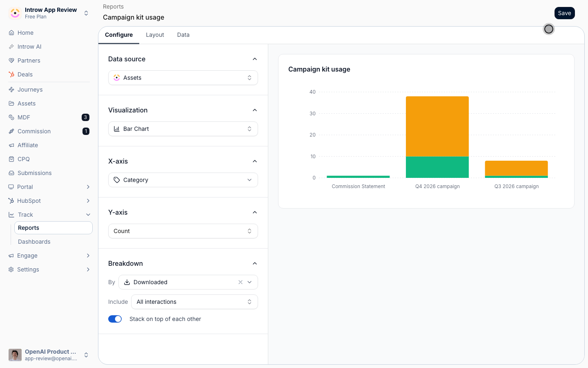Click the Affiliate megaphone icon
This screenshot has height=368, width=588.
(11, 145)
